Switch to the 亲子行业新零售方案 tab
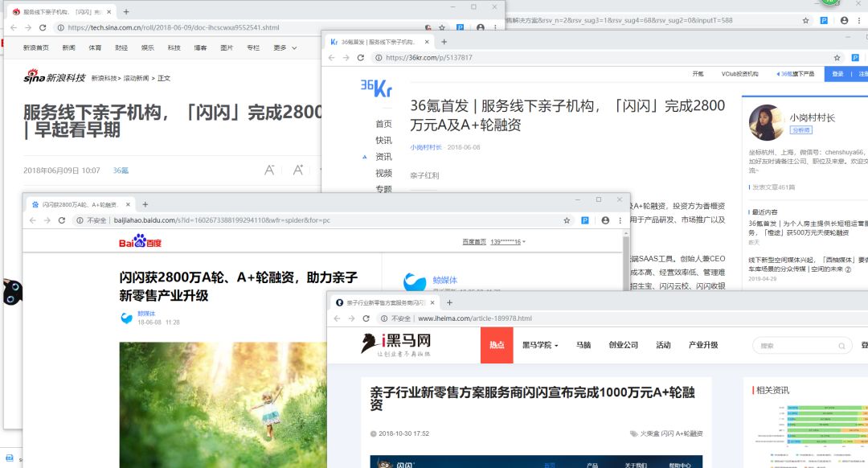The height and width of the screenshot is (468, 868). point(385,302)
